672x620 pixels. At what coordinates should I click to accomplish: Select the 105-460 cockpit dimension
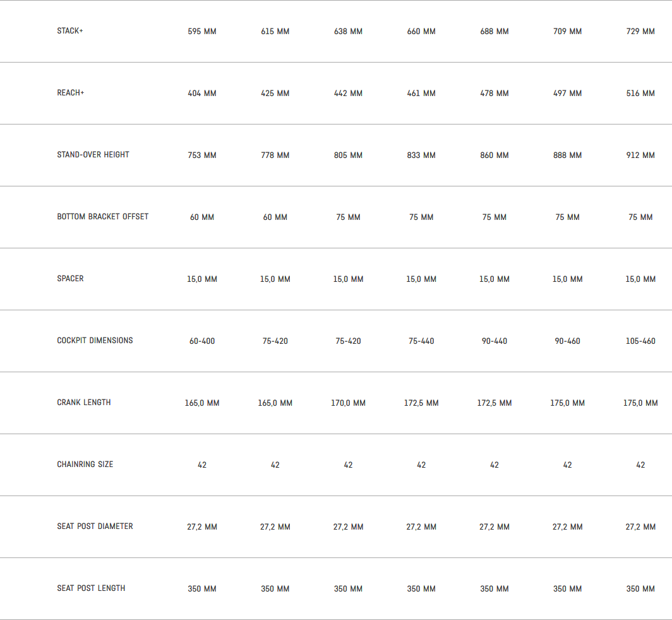pyautogui.click(x=640, y=341)
